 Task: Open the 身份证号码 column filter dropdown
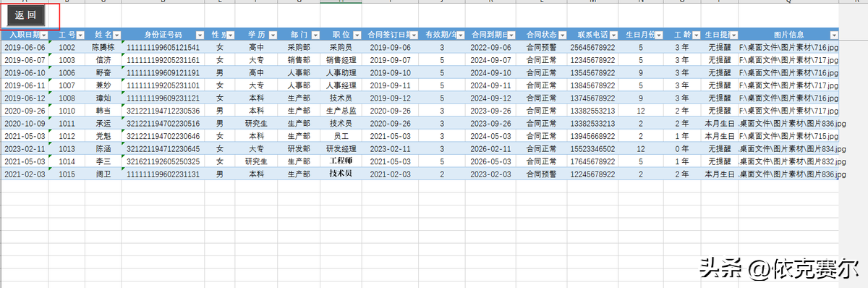200,35
